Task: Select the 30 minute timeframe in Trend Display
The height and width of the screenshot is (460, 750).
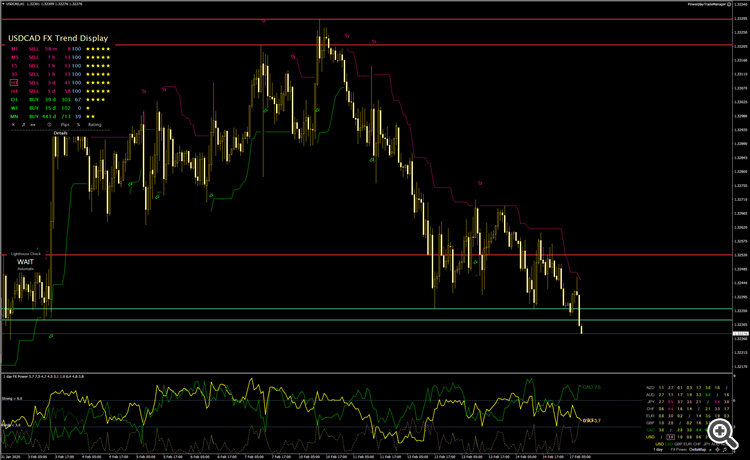Action: (x=14, y=74)
